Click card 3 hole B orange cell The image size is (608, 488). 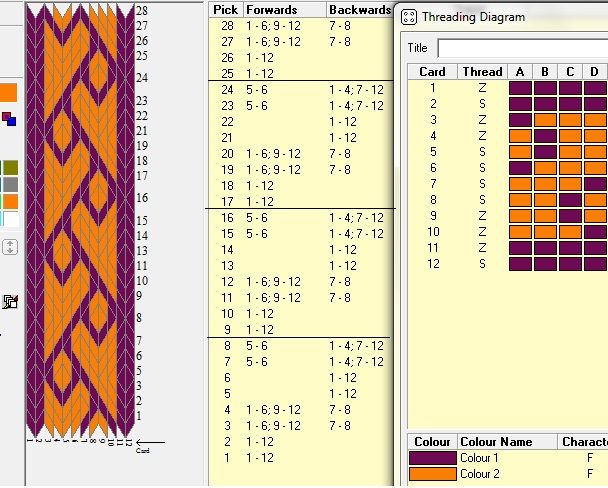545,120
